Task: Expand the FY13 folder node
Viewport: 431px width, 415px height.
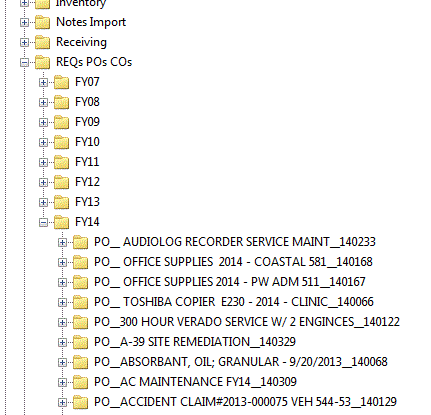Action: point(43,202)
